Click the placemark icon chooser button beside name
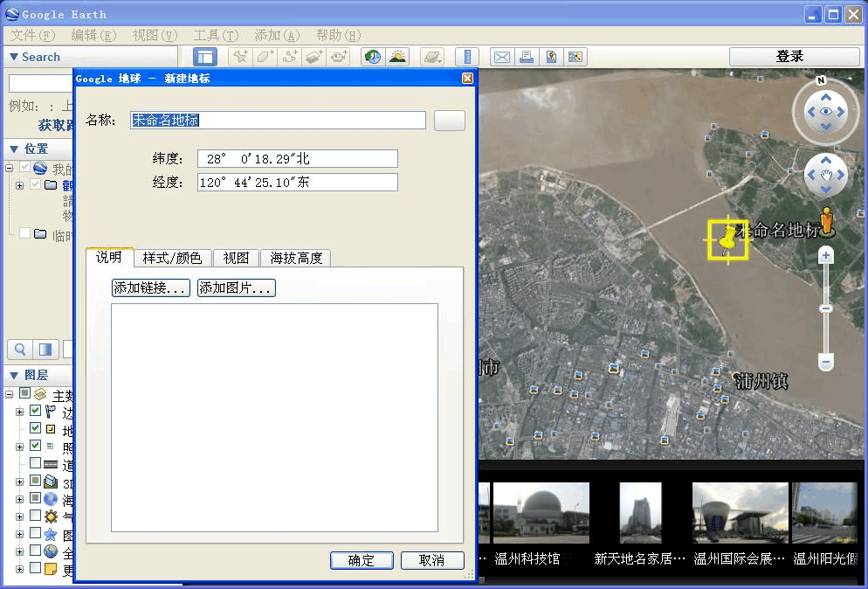 click(x=450, y=121)
